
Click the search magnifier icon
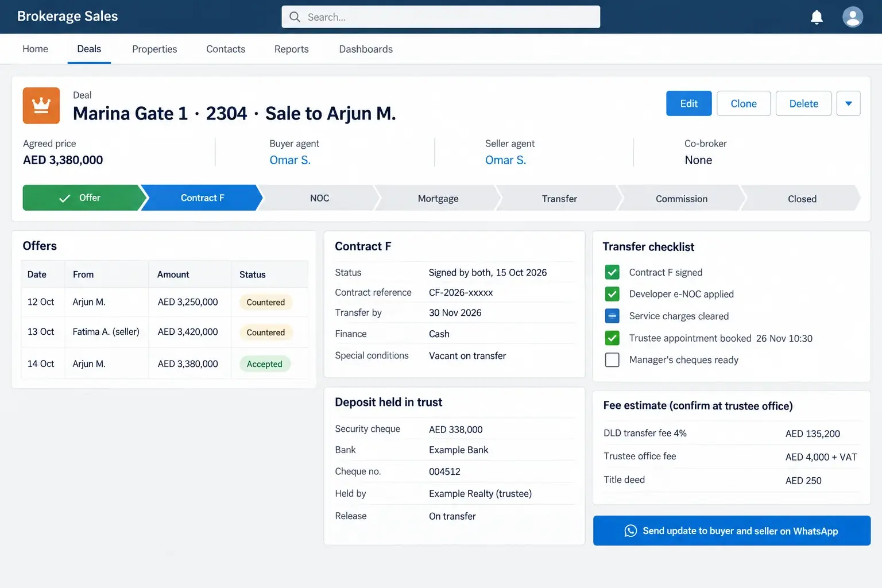coord(295,17)
